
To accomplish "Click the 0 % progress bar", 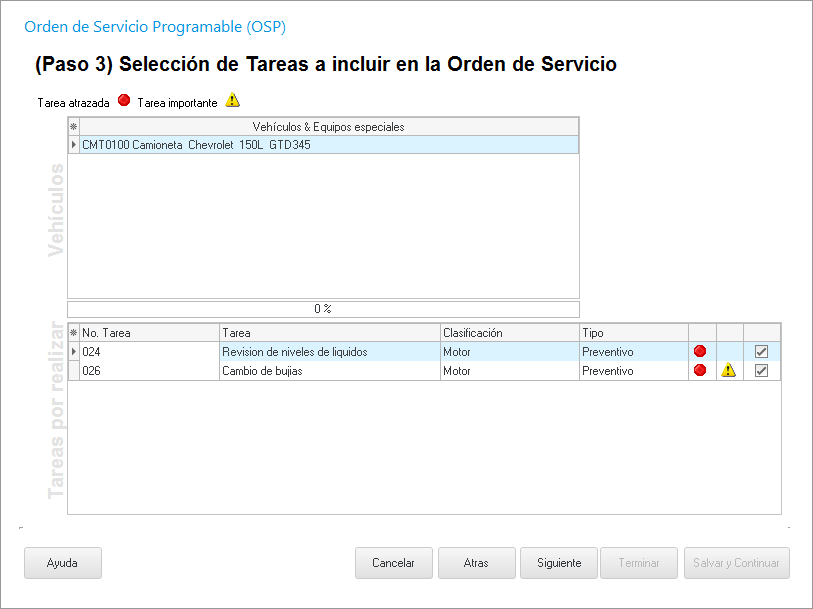I will (323, 309).
